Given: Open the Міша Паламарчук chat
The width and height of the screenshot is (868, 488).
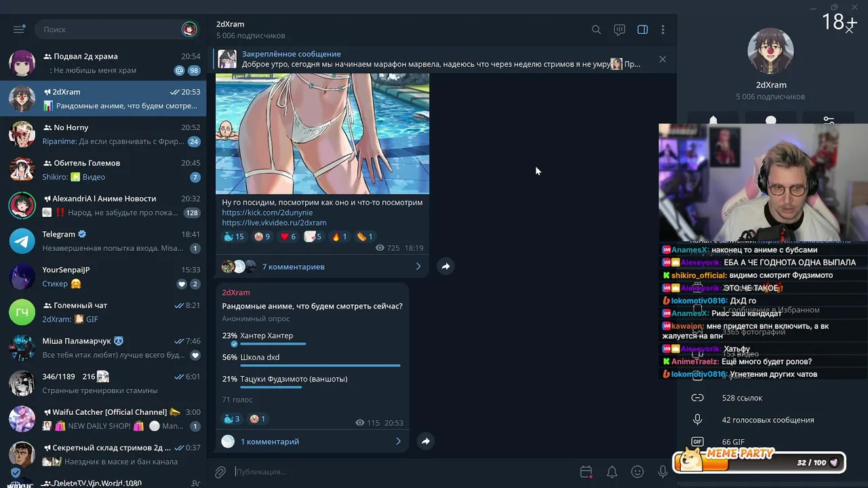Looking at the screenshot, I should pos(103,348).
